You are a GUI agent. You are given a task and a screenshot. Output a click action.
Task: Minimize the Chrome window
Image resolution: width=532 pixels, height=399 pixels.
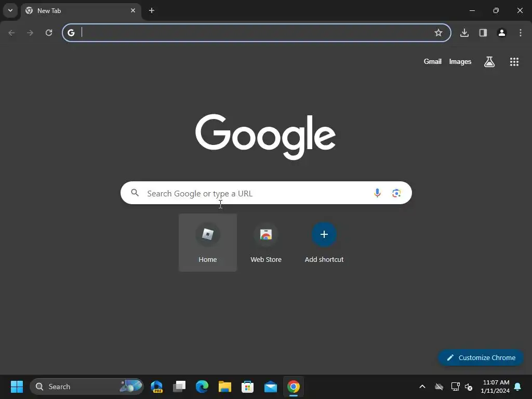pyautogui.click(x=472, y=10)
